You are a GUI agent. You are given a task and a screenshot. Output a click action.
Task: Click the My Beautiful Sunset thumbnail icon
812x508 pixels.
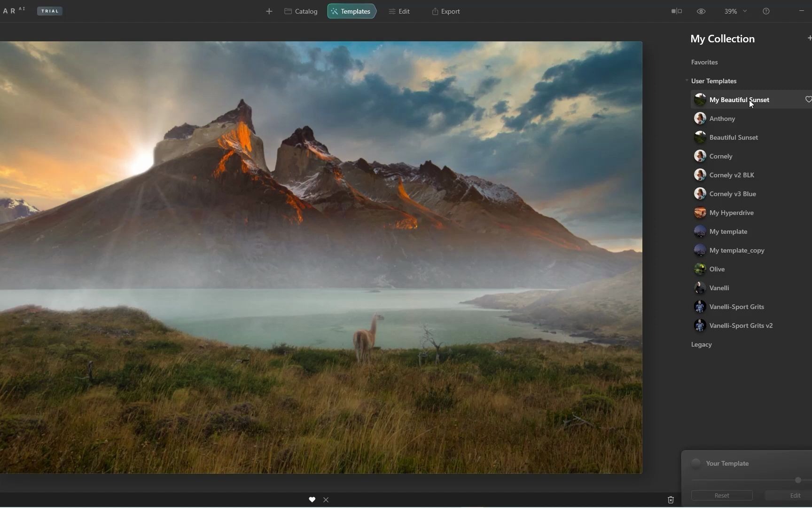coord(700,99)
